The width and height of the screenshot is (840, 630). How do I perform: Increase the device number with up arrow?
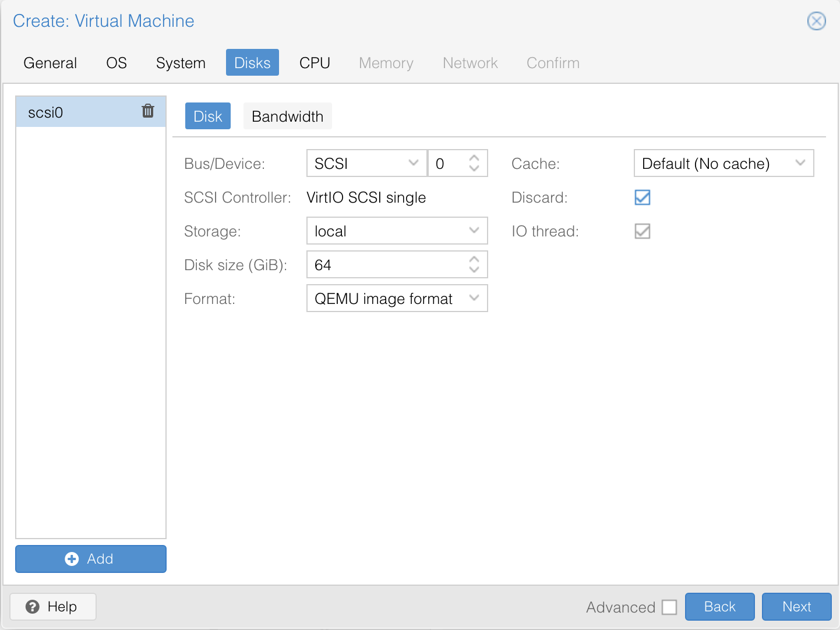(x=474, y=158)
